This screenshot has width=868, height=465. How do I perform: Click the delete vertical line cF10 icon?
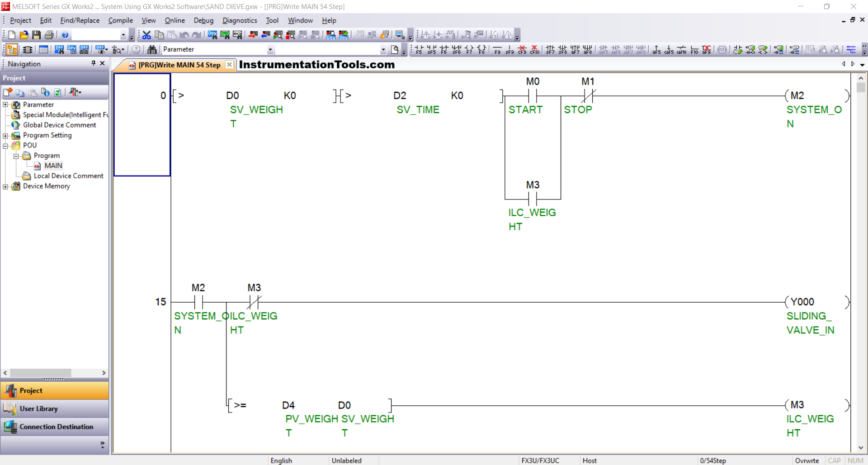coord(534,49)
